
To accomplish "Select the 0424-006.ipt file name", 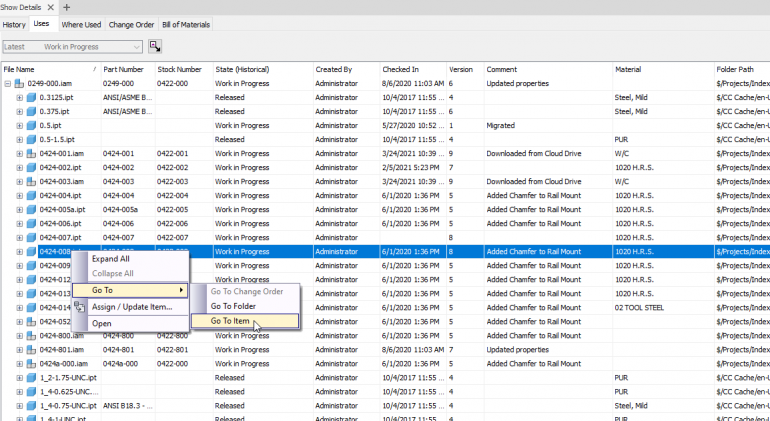I will click(x=60, y=224).
